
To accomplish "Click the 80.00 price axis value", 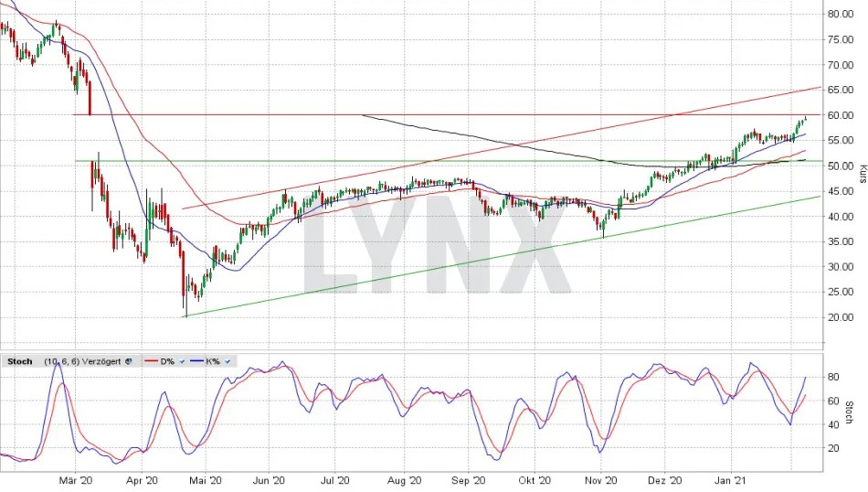I will [x=840, y=14].
